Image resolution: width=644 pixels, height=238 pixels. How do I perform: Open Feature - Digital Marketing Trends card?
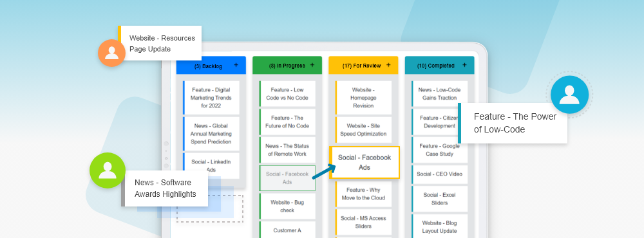[211, 98]
